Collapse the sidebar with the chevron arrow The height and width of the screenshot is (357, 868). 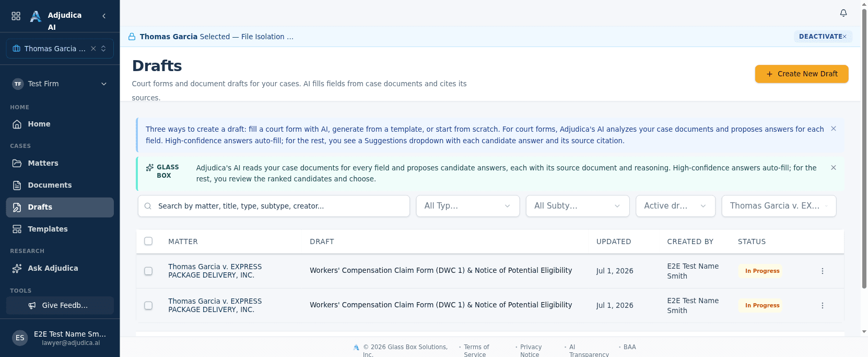click(x=104, y=16)
